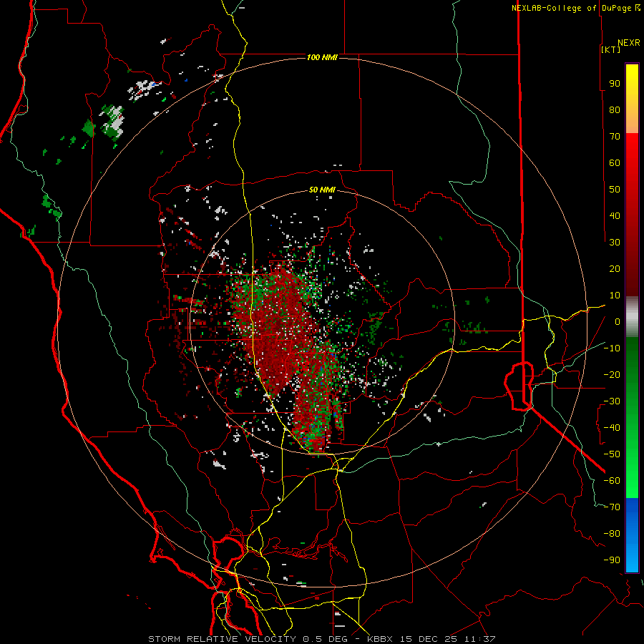
Task: Click the 0 value on velocity scale
Action: [x=618, y=321]
